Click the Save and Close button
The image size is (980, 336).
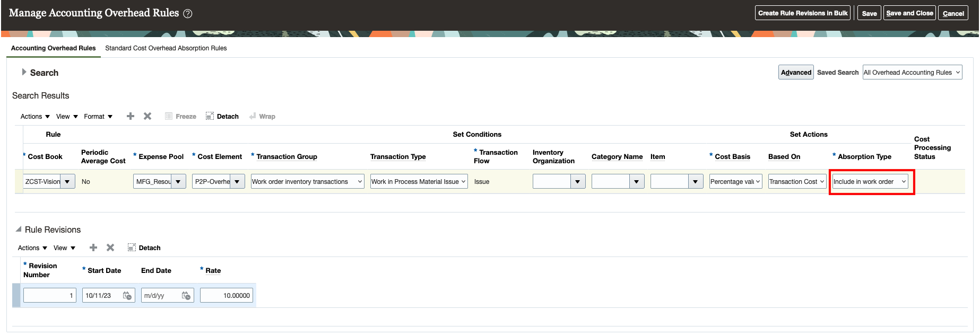(909, 13)
